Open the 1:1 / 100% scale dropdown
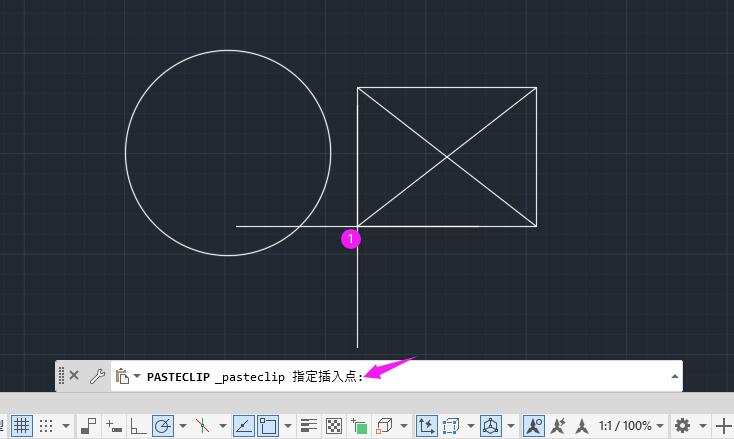This screenshot has height=439, width=734. click(x=631, y=425)
